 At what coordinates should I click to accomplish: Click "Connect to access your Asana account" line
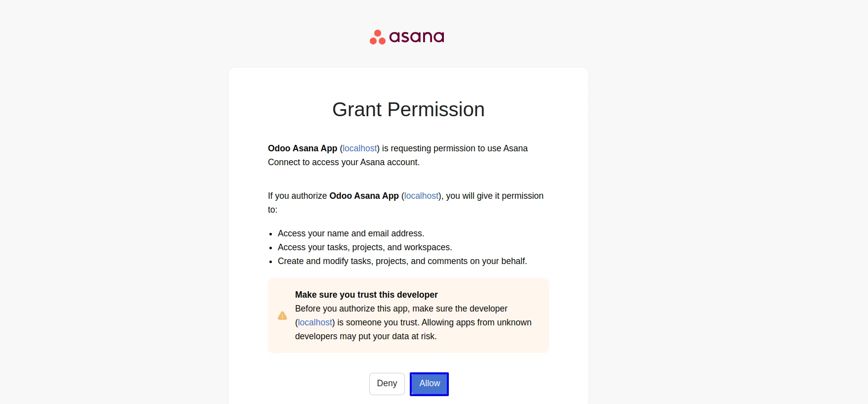point(344,162)
